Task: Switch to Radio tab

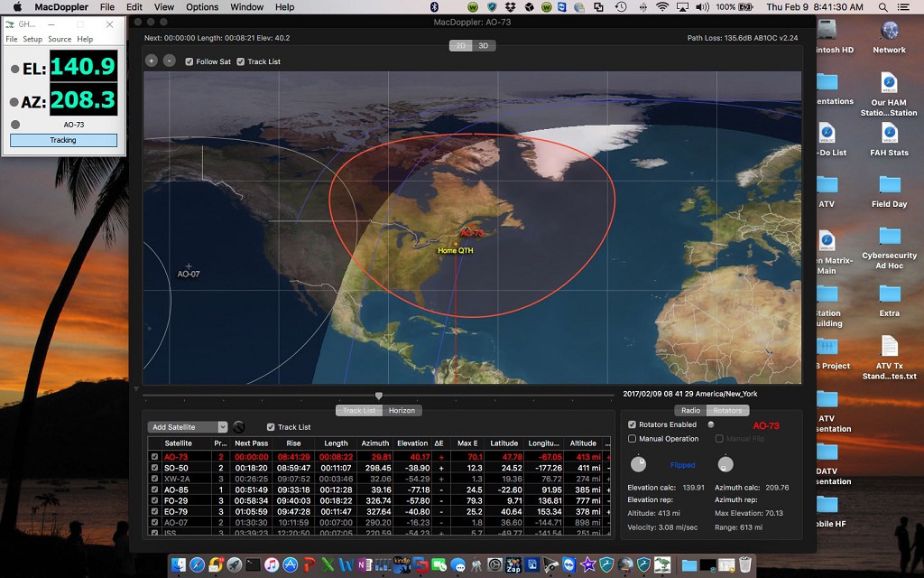Action: (x=690, y=411)
